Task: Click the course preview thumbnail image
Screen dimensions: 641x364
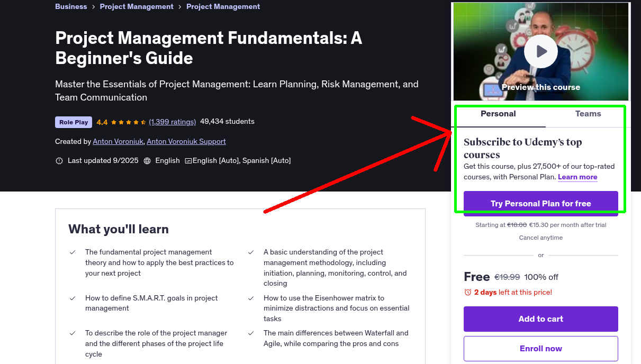Action: (x=541, y=51)
